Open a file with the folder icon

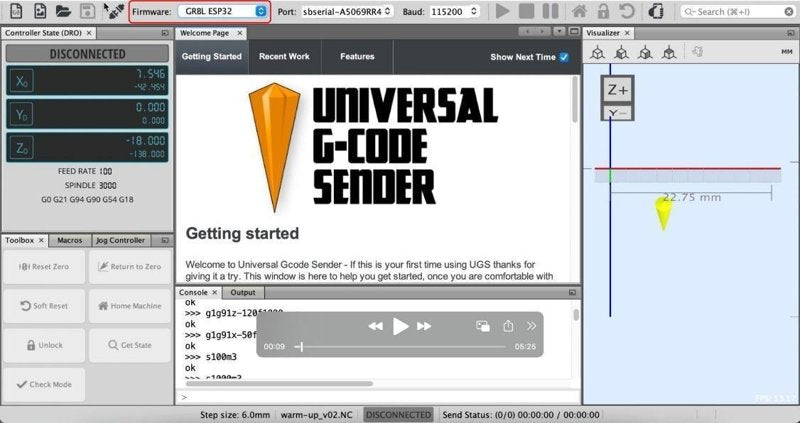(x=63, y=11)
